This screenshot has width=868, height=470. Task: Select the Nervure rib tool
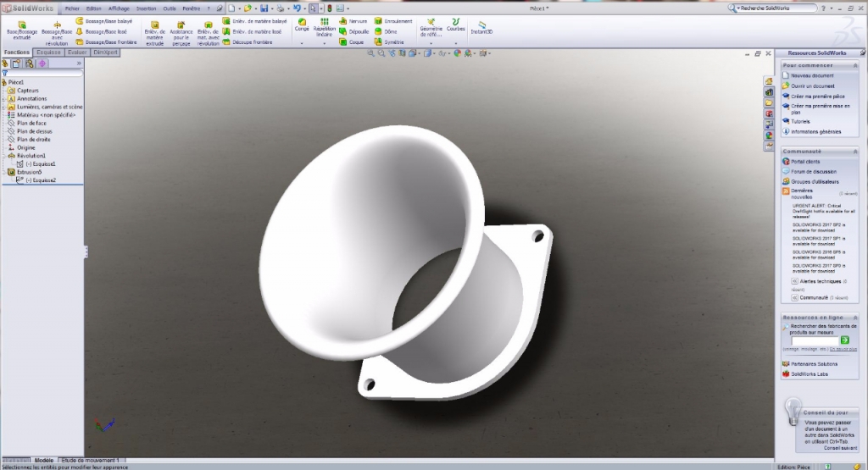[353, 21]
